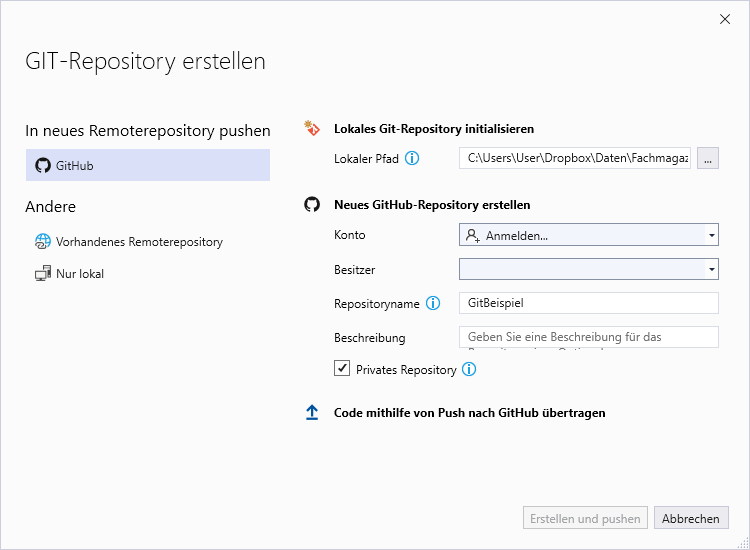750x550 pixels.
Task: Click Anmelden... in the Konto combo box
Action: click(517, 236)
